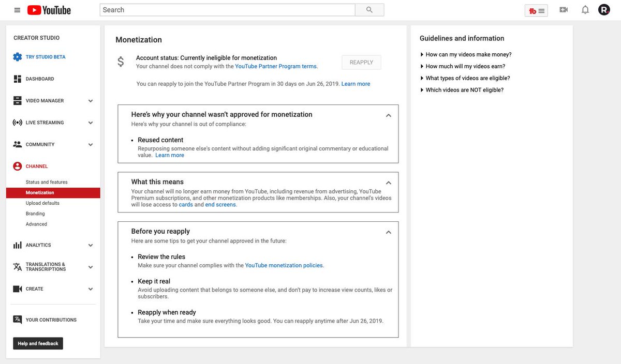The width and height of the screenshot is (621, 364).
Task: Open YouTube monetization policies link
Action: (284, 265)
